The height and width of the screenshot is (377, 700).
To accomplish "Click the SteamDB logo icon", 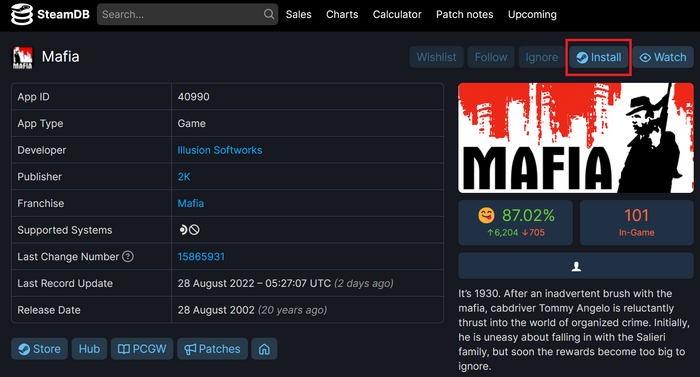I will tap(22, 14).
